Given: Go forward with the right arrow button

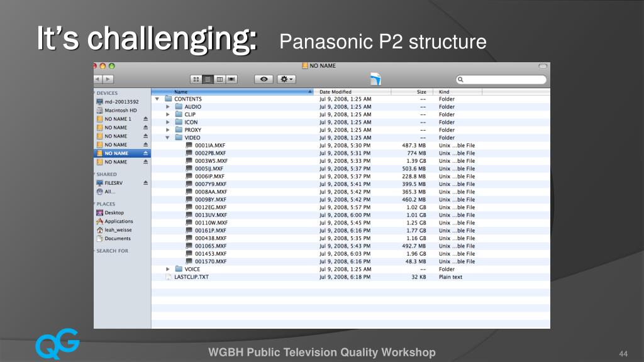Looking at the screenshot, I should [x=108, y=79].
